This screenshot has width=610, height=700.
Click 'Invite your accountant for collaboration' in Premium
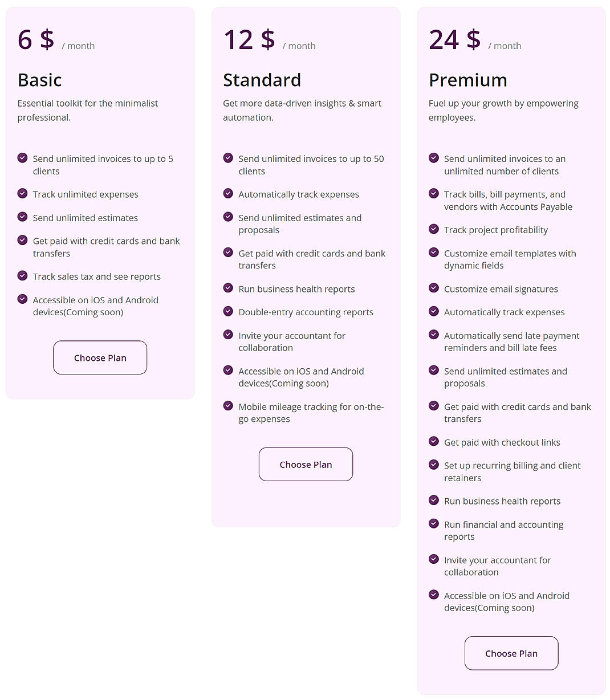coord(497,566)
